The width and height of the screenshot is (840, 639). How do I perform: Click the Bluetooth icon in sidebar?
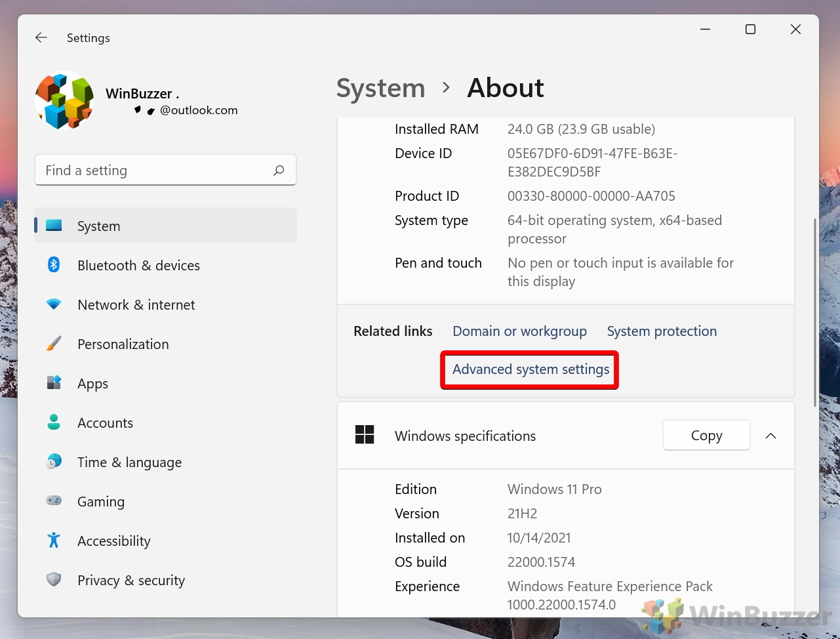point(54,264)
